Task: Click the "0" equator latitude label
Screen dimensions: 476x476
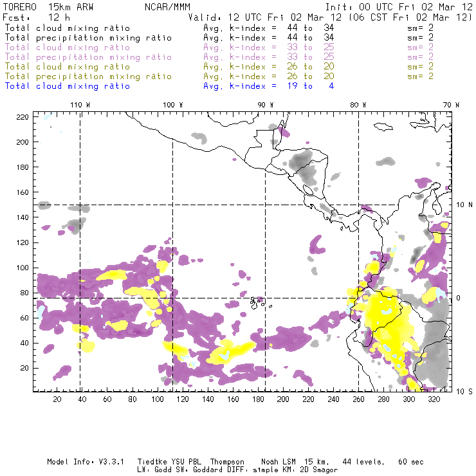Action: click(458, 298)
